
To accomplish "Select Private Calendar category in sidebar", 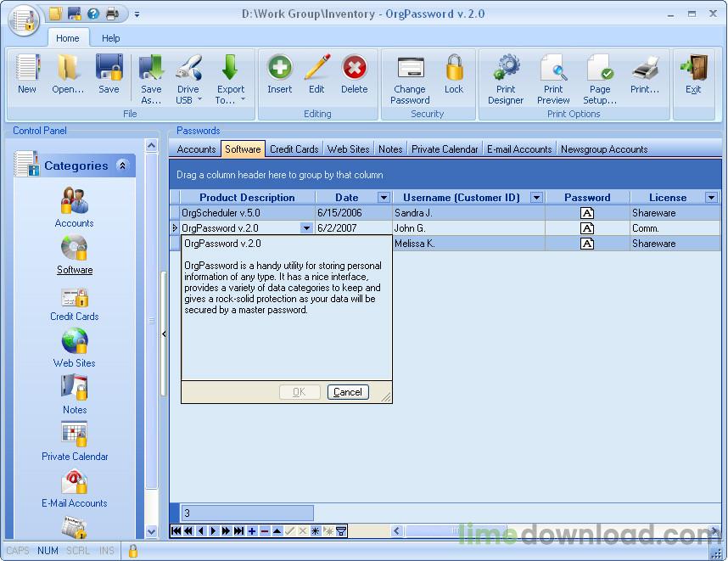I will (75, 441).
